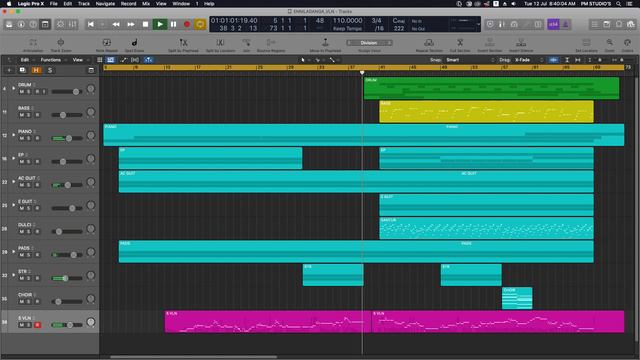The image size is (640, 360).
Task: Mute the CHOIR track
Action: point(22,302)
